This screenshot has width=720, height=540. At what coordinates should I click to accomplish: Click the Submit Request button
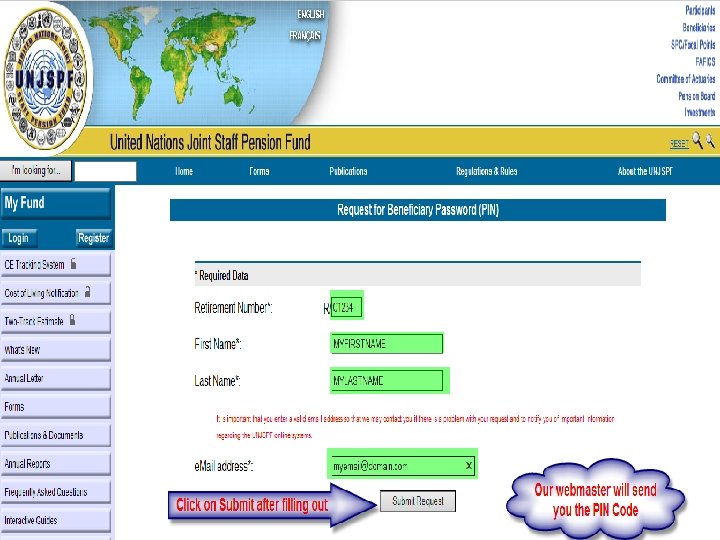tap(418, 501)
